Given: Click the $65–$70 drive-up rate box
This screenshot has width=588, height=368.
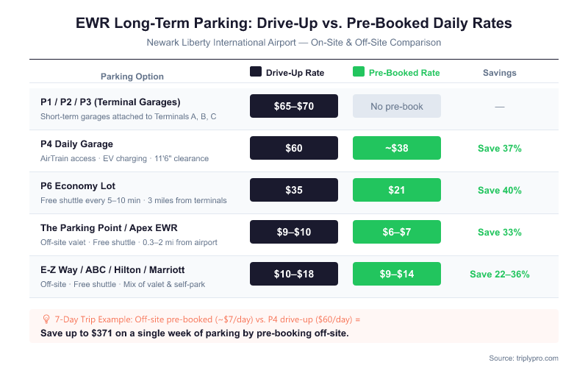Looking at the screenshot, I should pos(294,106).
